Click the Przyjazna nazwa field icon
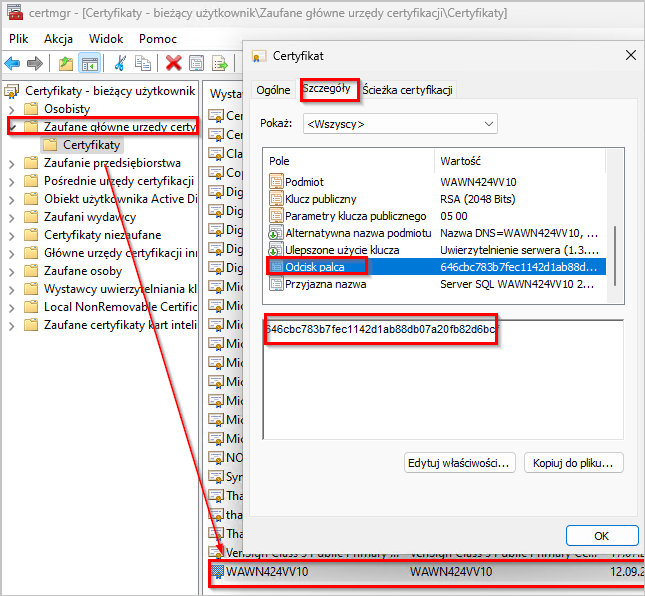The image size is (645, 596). 276,284
